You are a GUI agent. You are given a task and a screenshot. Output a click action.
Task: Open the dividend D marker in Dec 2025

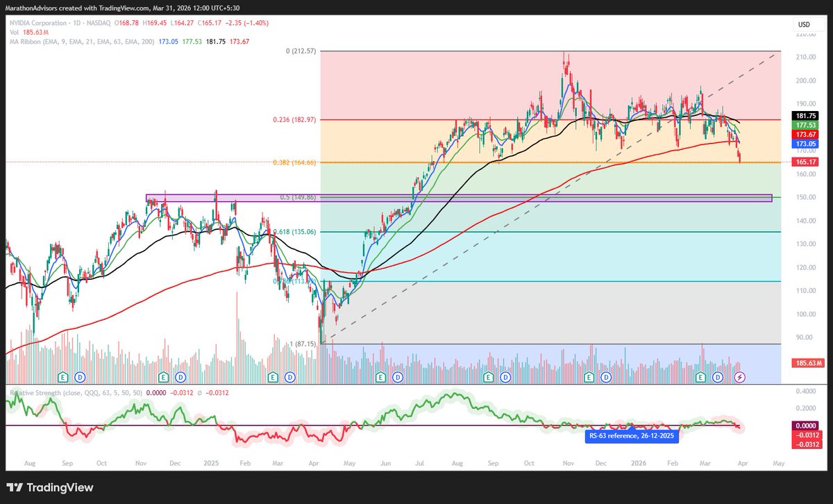pyautogui.click(x=607, y=377)
